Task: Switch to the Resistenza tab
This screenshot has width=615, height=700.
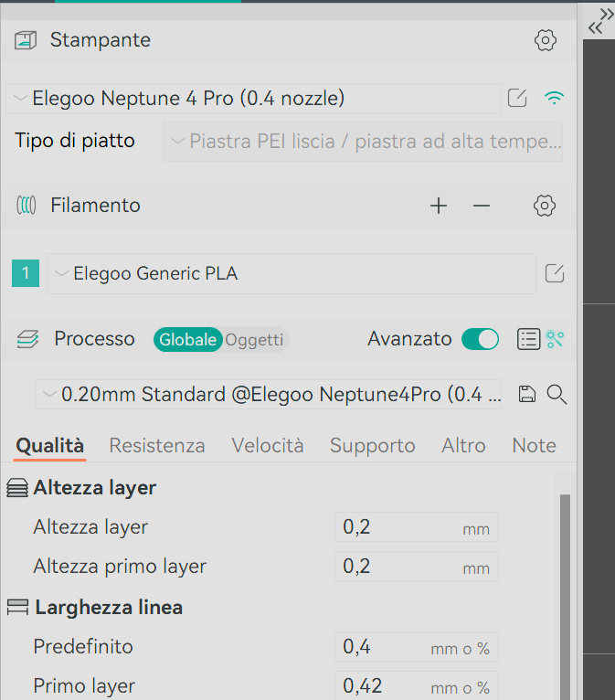Action: tap(157, 446)
